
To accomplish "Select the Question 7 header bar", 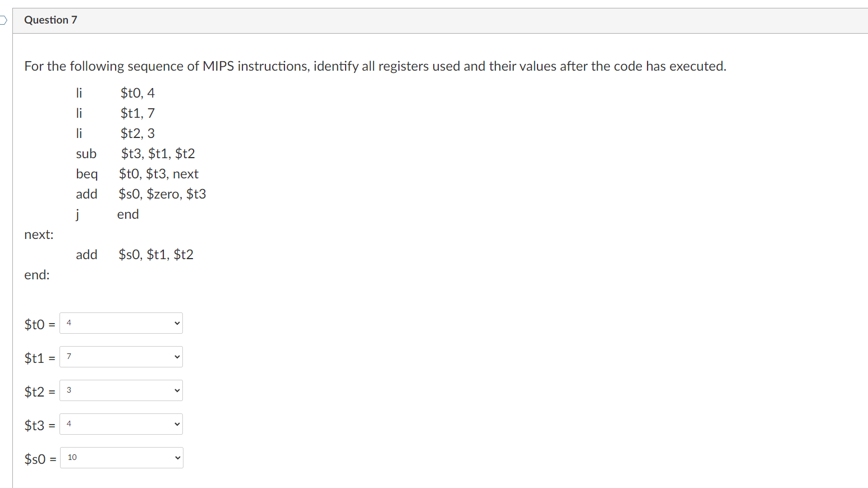I will point(438,20).
